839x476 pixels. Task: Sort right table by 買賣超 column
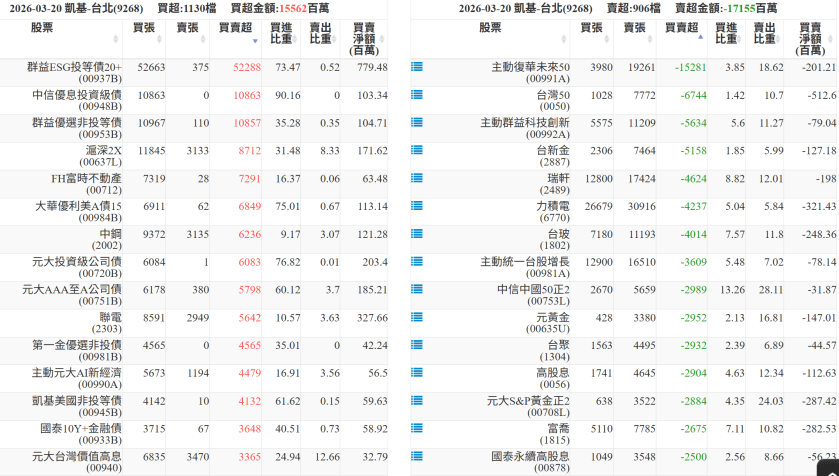click(682, 29)
